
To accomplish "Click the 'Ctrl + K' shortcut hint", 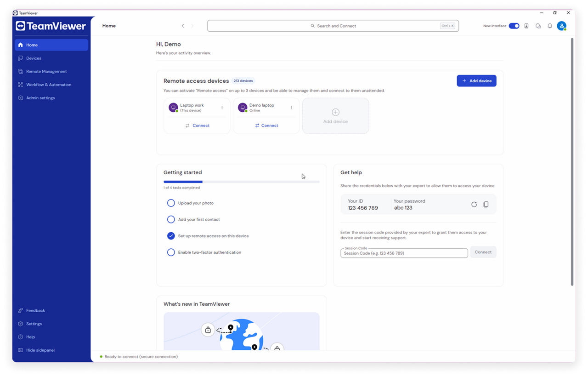I will pos(447,26).
